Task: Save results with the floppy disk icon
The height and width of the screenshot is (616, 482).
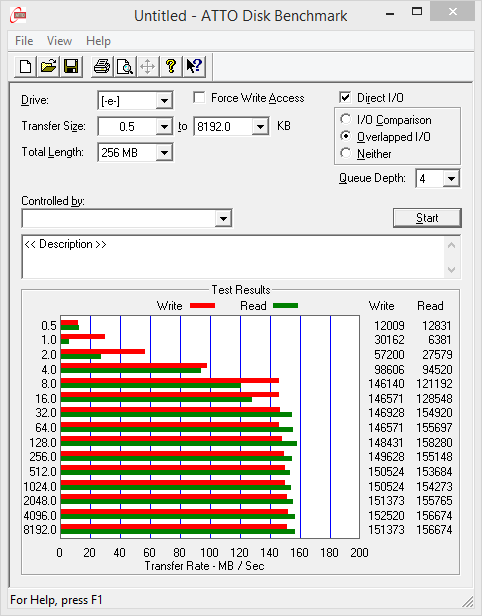Action: [71, 66]
